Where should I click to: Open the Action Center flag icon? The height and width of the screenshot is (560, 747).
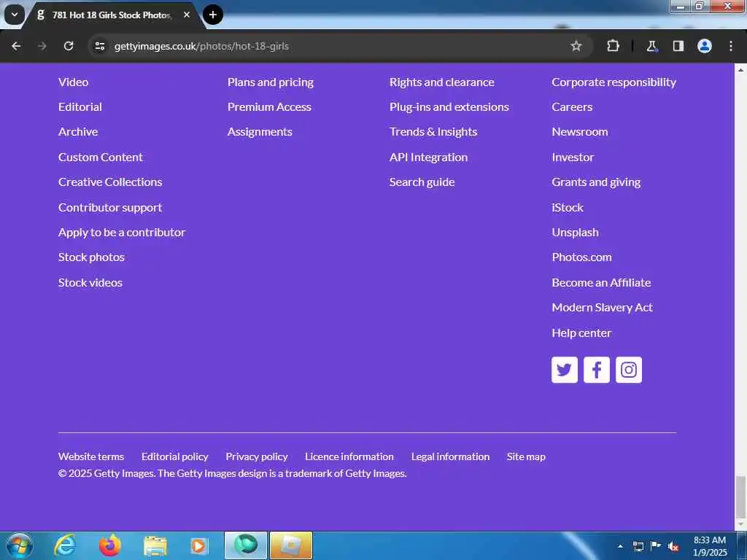656,545
